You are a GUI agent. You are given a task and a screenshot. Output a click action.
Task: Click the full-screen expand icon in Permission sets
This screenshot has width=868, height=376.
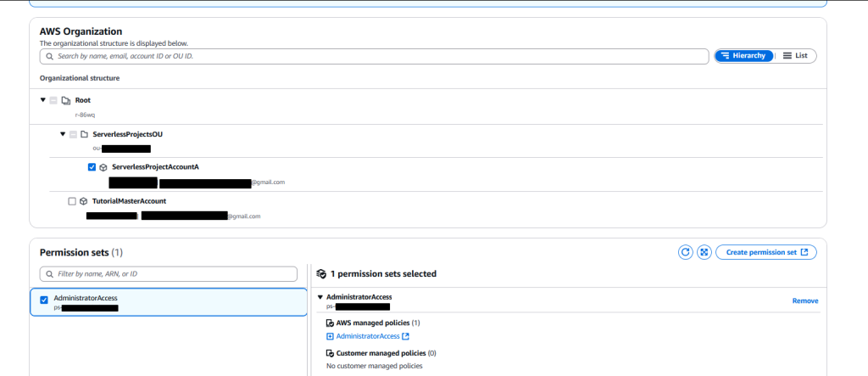(x=704, y=252)
